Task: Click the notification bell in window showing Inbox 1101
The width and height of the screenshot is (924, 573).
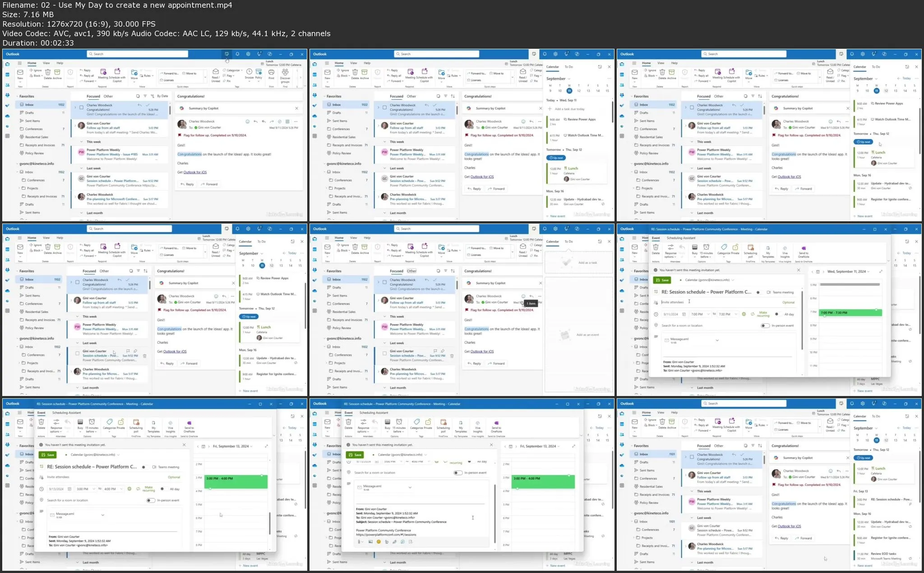Action: coord(852,403)
